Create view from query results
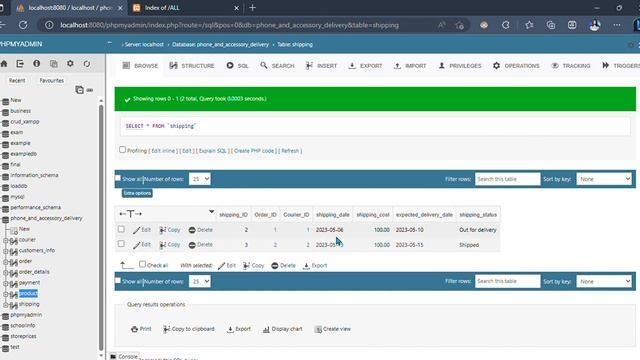 [x=333, y=329]
